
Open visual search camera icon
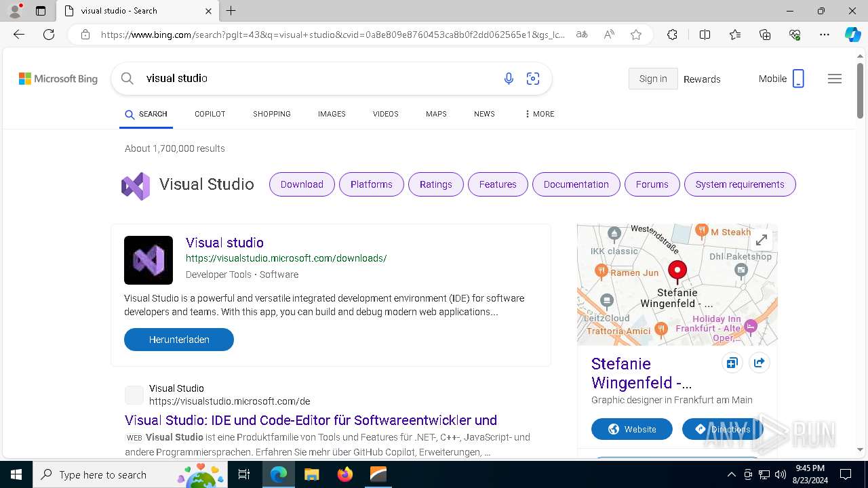533,79
